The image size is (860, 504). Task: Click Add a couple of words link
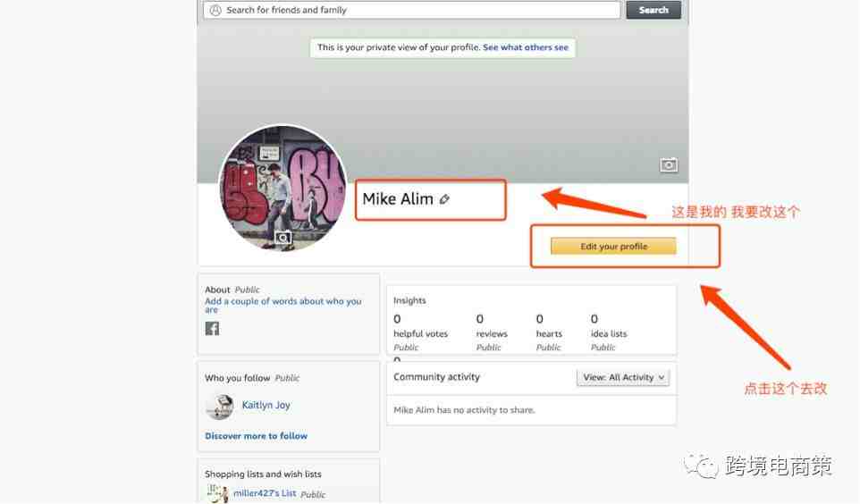283,305
